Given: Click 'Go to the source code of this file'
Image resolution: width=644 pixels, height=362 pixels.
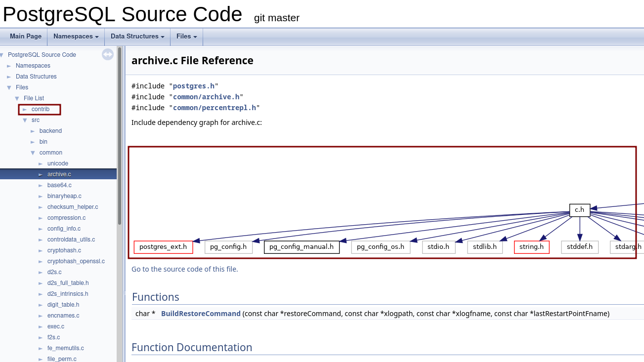Looking at the screenshot, I should tap(184, 269).
